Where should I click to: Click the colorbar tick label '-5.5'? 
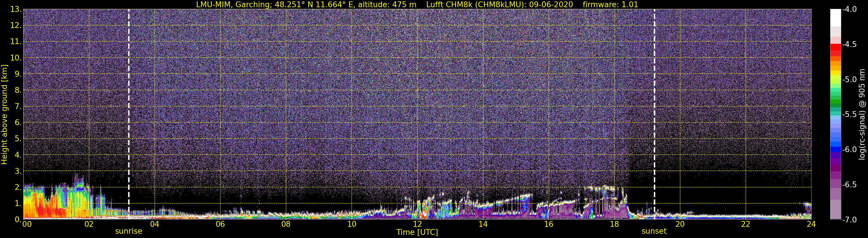pyautogui.click(x=849, y=115)
